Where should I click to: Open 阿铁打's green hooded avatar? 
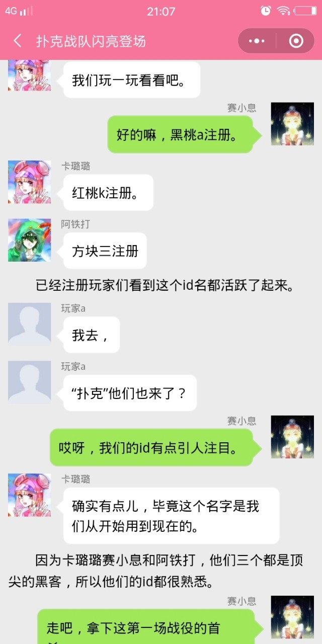coord(29,240)
